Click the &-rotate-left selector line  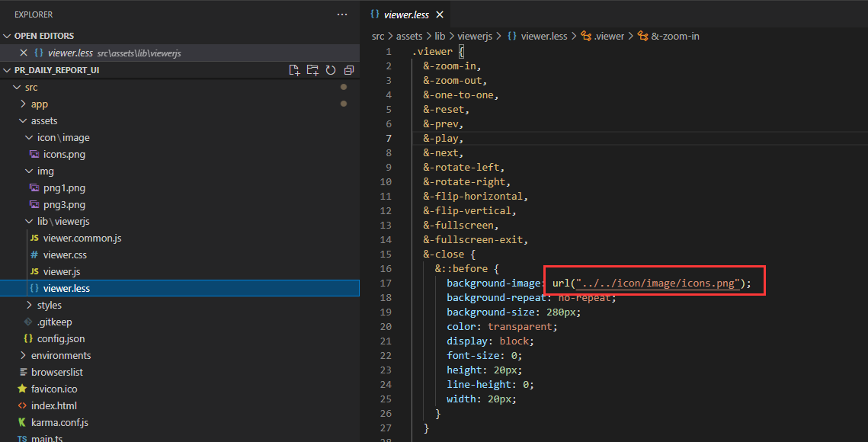pyautogui.click(x=464, y=167)
